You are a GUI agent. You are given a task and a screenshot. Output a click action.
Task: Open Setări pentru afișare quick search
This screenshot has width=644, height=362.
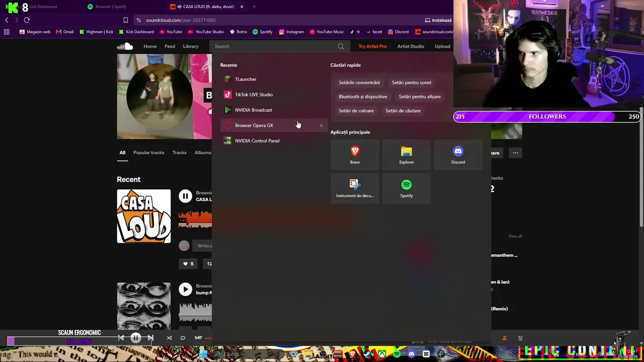tap(420, 97)
